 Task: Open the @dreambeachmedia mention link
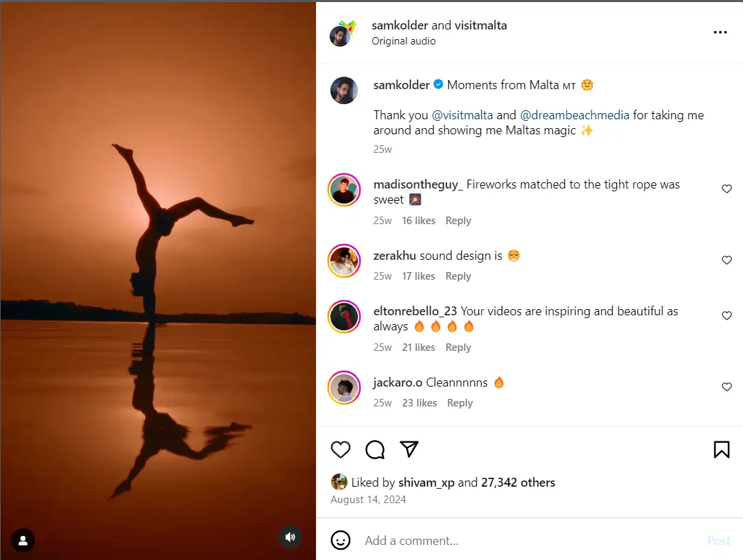pyautogui.click(x=574, y=114)
